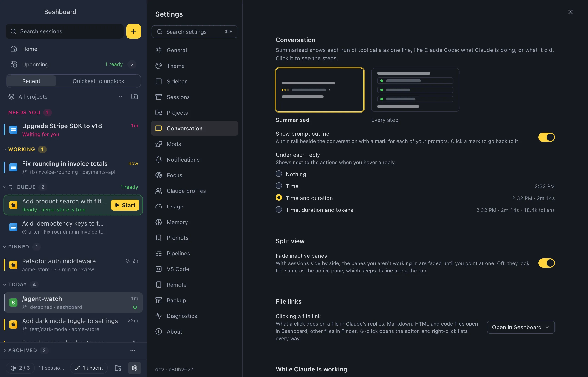Click the Usage gauge icon
This screenshot has width=588, height=377.
[x=159, y=206]
